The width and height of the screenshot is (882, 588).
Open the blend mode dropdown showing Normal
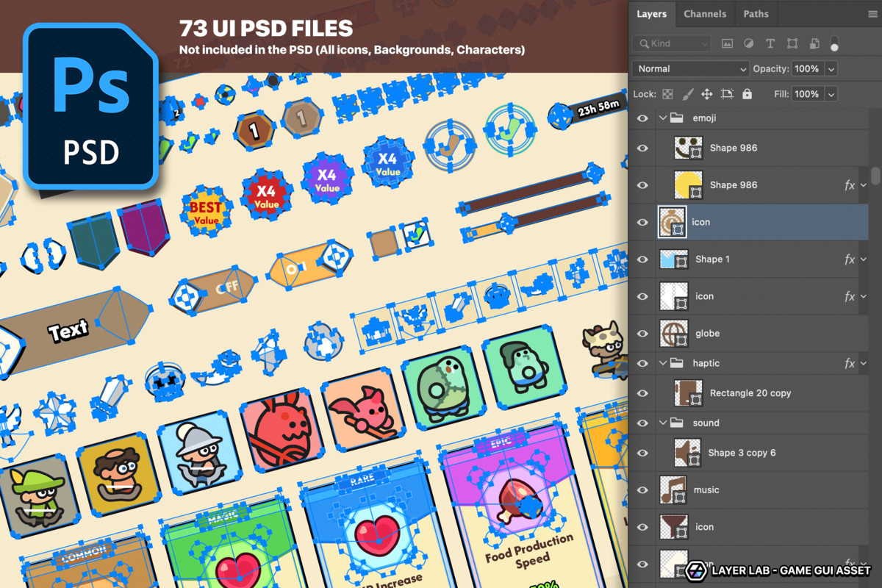pos(689,68)
